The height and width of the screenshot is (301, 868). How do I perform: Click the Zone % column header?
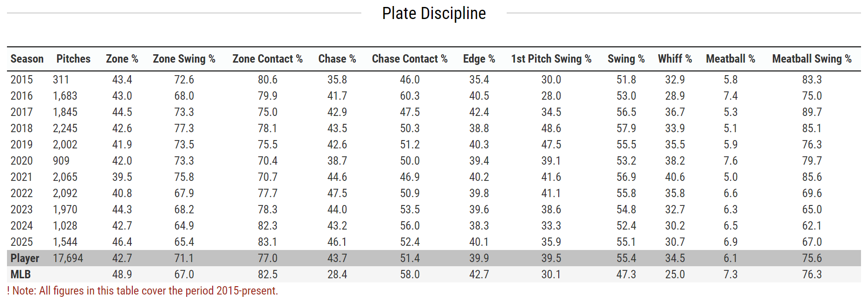coord(122,59)
